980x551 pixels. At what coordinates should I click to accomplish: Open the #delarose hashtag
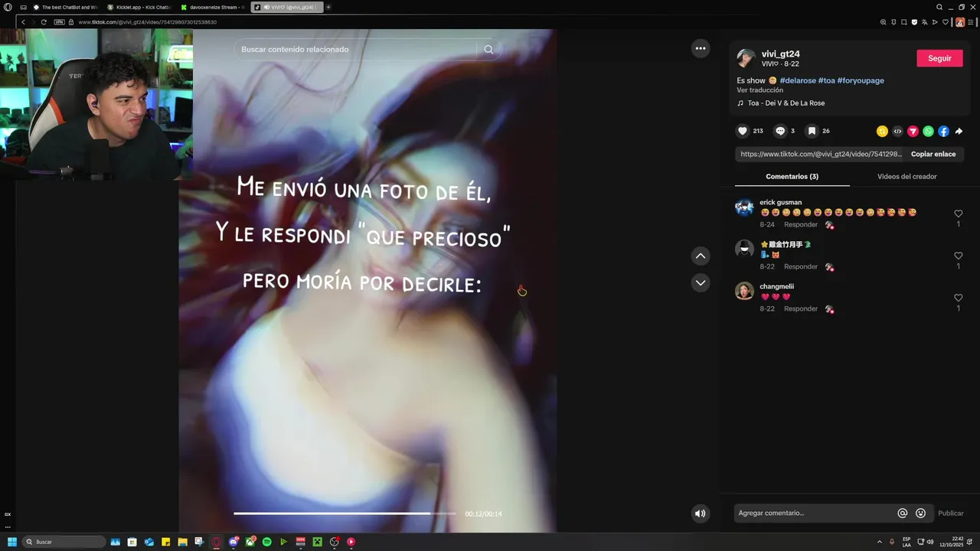(x=798, y=80)
